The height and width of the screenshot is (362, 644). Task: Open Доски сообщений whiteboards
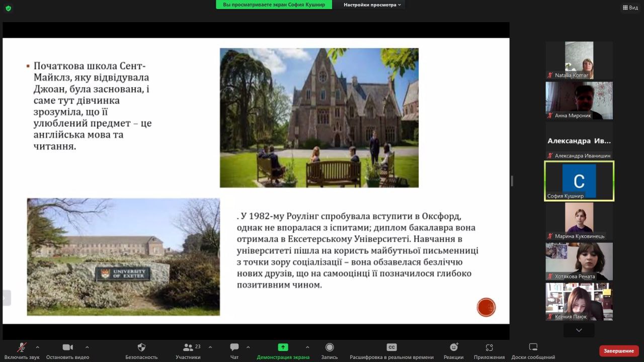[x=533, y=351]
